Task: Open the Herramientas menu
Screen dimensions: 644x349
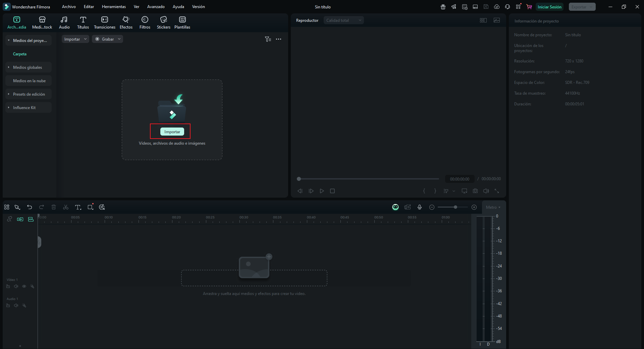Action: click(113, 6)
